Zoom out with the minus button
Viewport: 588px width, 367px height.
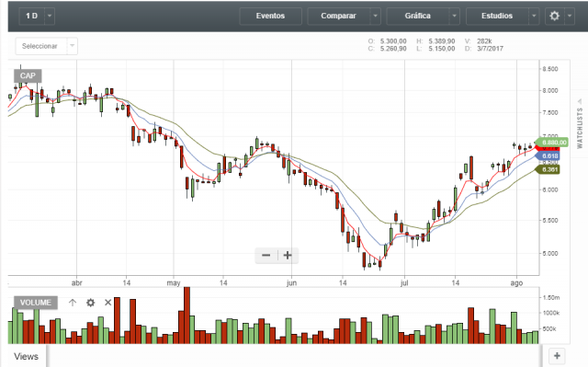click(266, 256)
